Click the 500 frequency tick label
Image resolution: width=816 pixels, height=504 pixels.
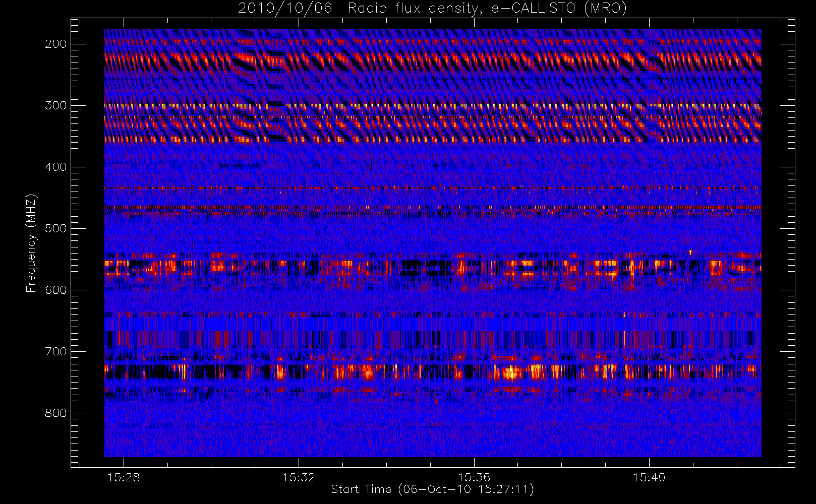[x=56, y=228]
